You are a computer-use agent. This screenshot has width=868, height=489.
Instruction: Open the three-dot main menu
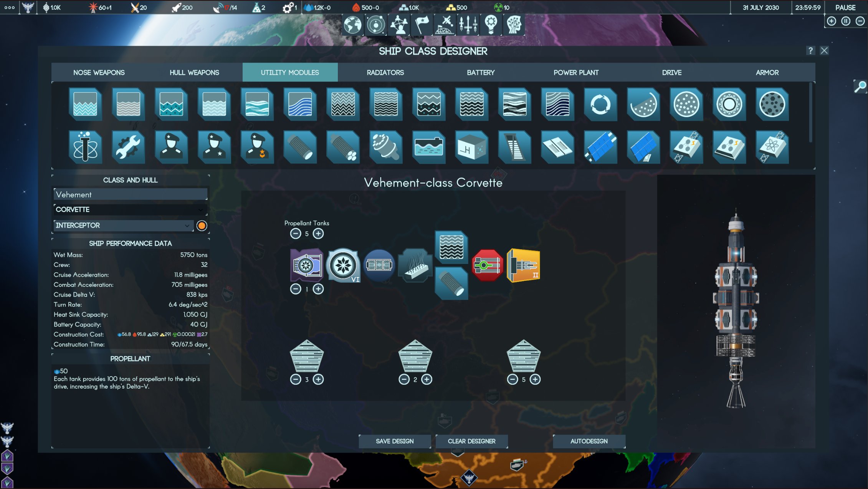[x=10, y=7]
